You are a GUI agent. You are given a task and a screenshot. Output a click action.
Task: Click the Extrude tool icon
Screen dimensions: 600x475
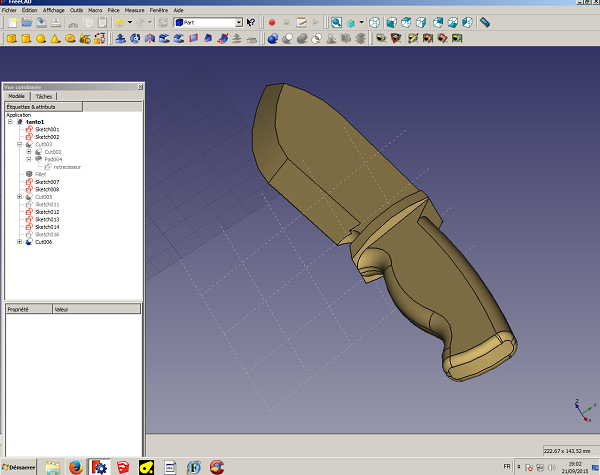121,38
